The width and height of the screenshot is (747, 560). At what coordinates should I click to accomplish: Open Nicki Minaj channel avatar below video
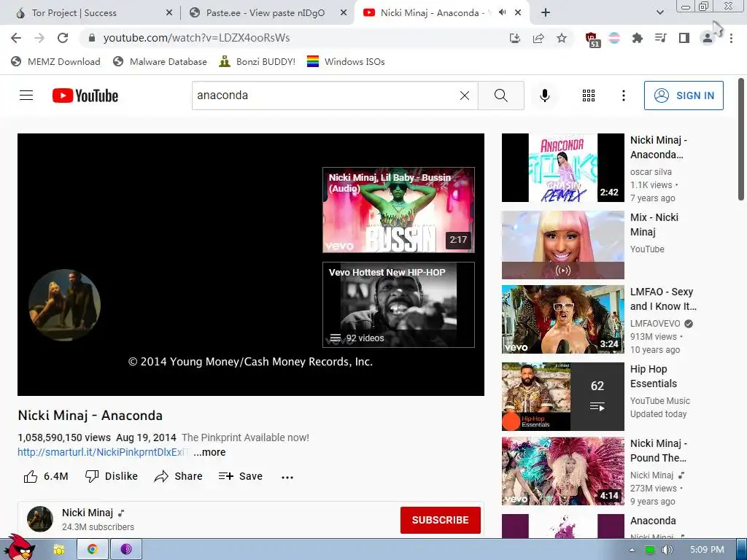40,519
